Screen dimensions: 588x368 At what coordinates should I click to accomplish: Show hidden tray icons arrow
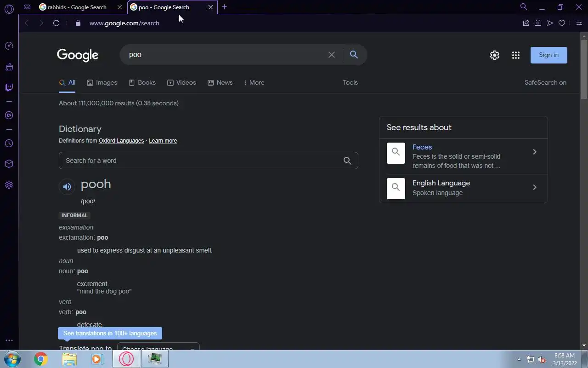[x=520, y=359]
